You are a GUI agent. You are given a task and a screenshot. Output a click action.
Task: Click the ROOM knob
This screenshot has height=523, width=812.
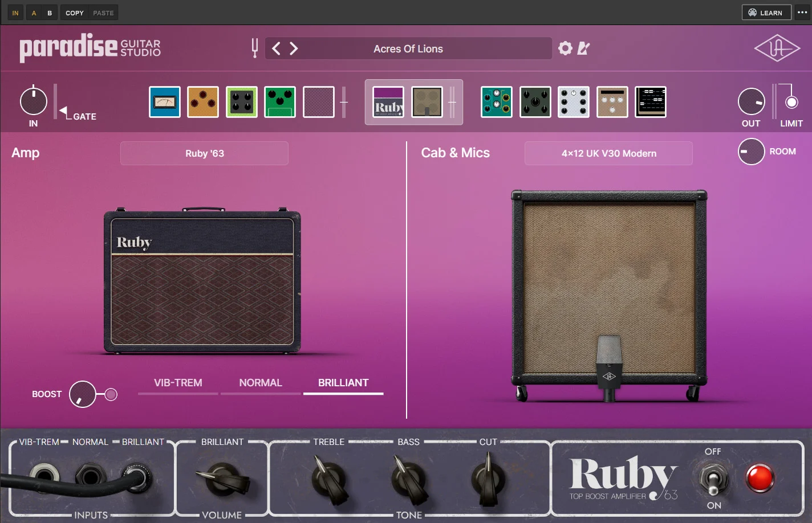pos(752,152)
